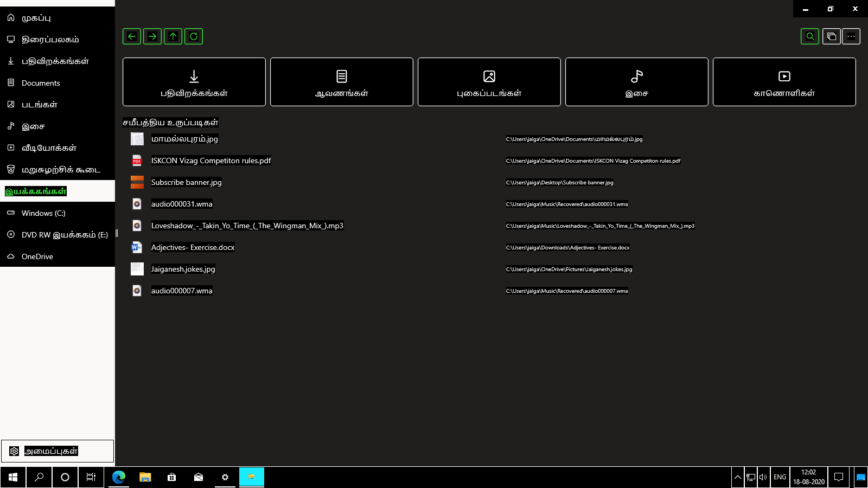Open the புகைப்படங்கள் pictures tile
Viewport: 868px width, 488px height.
pyautogui.click(x=489, y=82)
